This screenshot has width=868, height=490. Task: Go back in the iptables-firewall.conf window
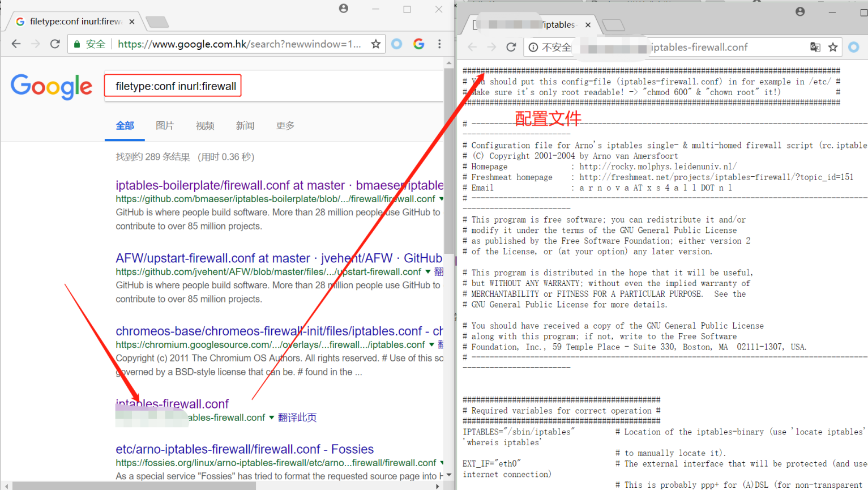pos(473,47)
